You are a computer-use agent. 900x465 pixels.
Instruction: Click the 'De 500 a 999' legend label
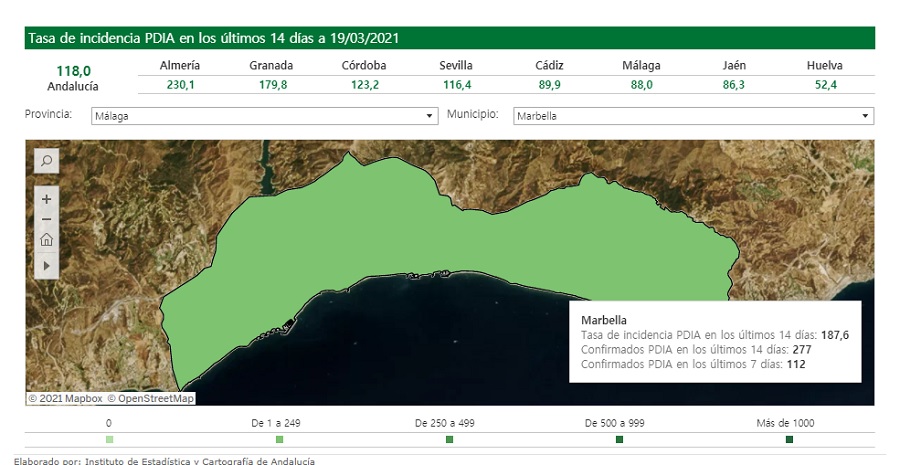[x=615, y=423]
